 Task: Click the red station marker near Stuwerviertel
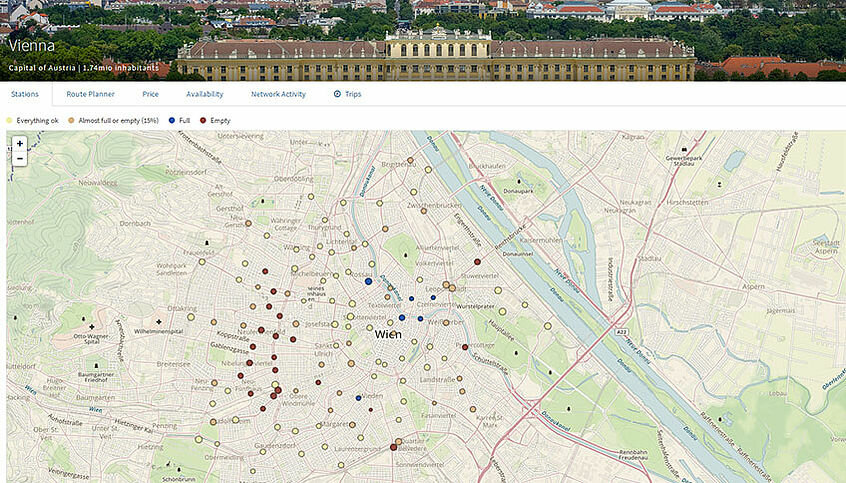pyautogui.click(x=478, y=264)
